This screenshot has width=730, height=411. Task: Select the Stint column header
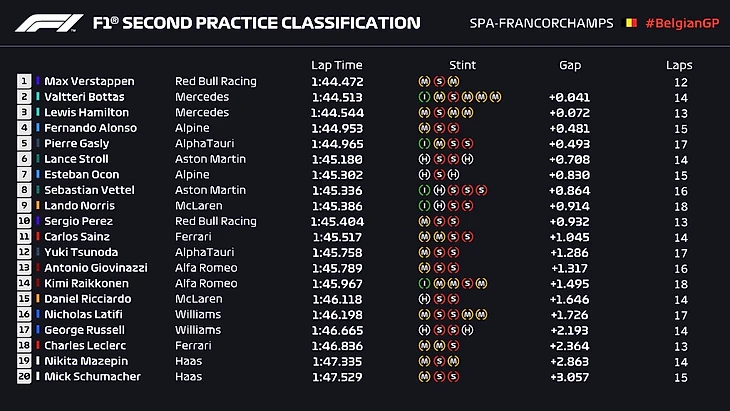462,65
